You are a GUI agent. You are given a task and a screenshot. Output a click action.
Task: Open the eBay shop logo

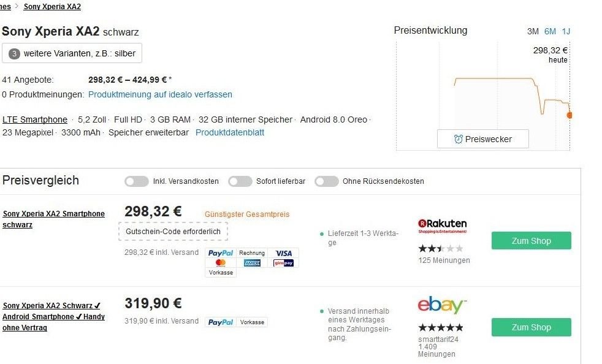(x=442, y=305)
